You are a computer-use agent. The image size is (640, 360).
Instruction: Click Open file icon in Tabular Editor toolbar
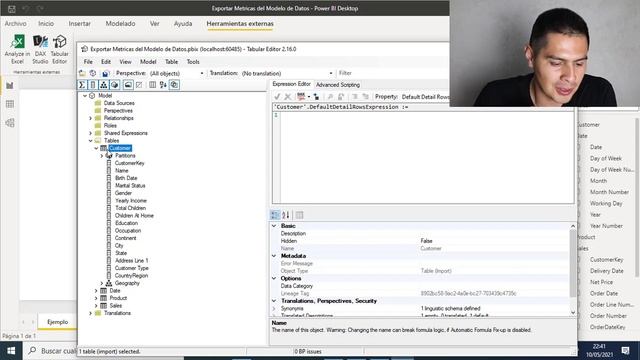pyautogui.click(x=82, y=73)
